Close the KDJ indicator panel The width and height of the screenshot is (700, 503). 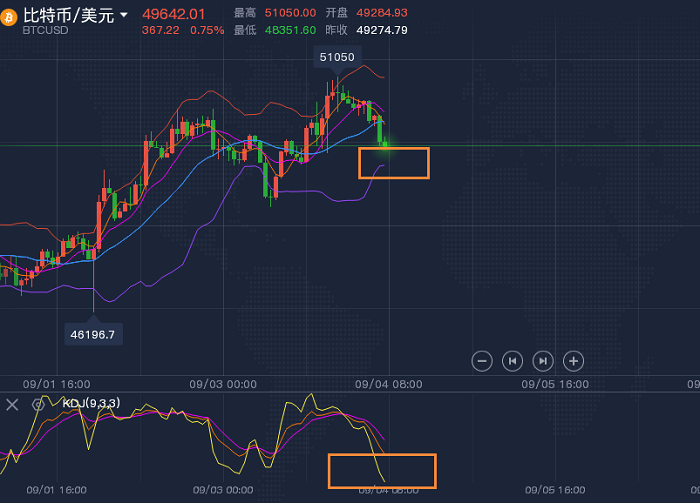pos(13,404)
